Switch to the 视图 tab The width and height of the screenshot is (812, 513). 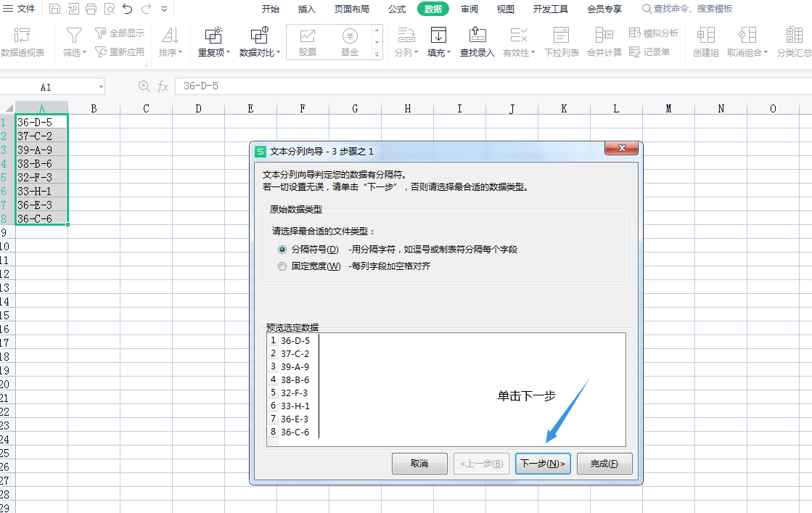tap(506, 9)
